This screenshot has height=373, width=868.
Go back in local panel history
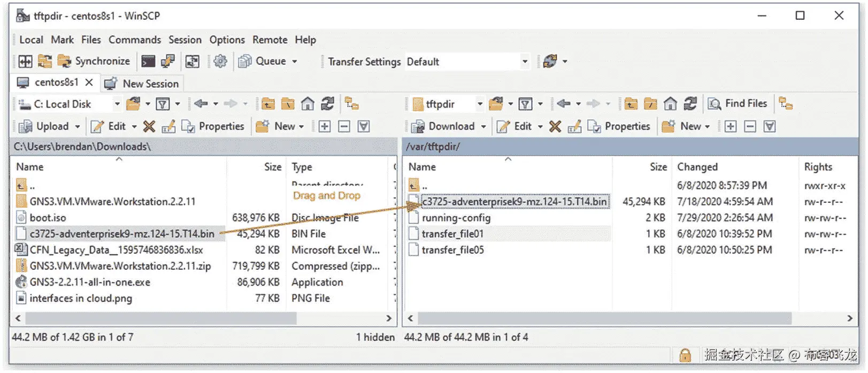(x=201, y=103)
